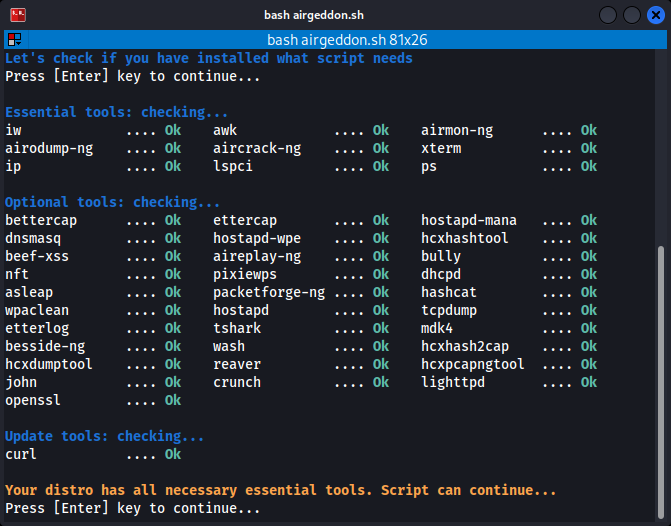Image resolution: width=671 pixels, height=526 pixels.
Task: Click the 'wpaclean' tool name
Action: click(x=37, y=310)
